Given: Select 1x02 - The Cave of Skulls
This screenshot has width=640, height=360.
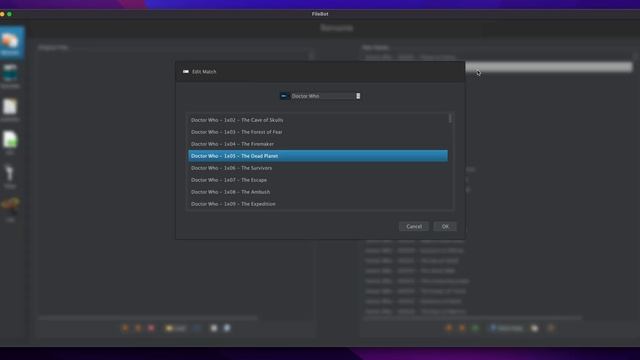Looking at the screenshot, I should (x=318, y=120).
